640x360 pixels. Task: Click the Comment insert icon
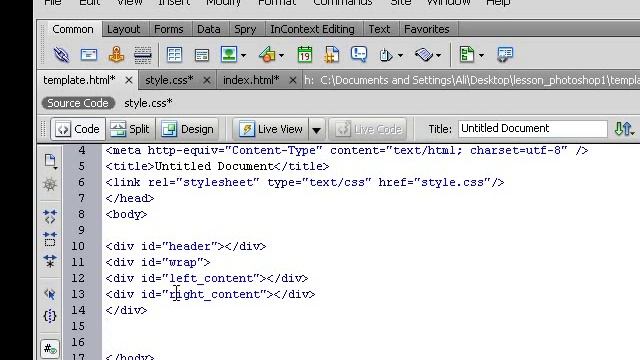(x=359, y=54)
